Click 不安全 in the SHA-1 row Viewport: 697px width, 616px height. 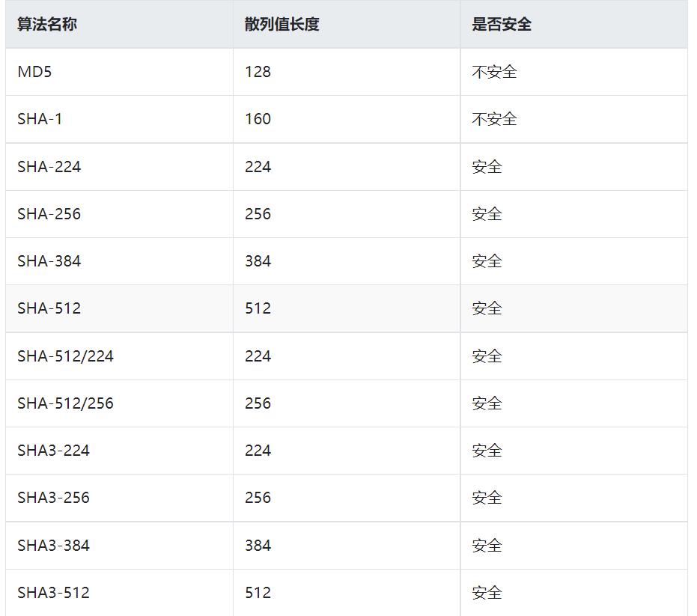[x=494, y=119]
